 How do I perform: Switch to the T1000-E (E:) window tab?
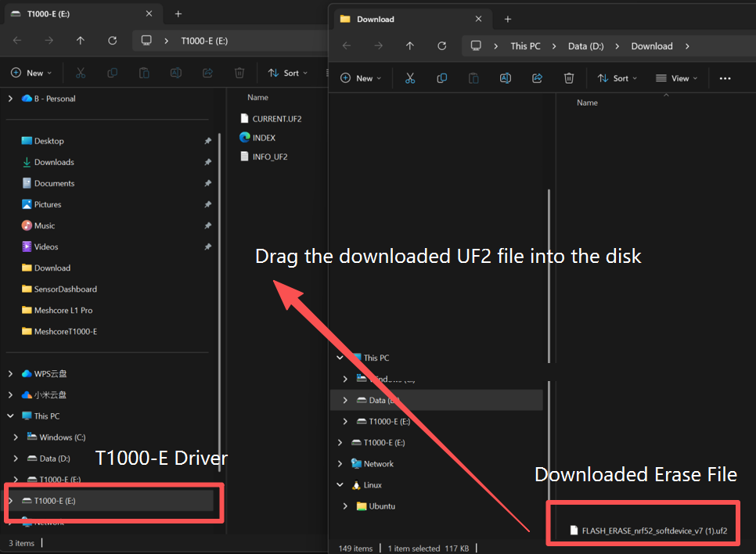click(47, 14)
